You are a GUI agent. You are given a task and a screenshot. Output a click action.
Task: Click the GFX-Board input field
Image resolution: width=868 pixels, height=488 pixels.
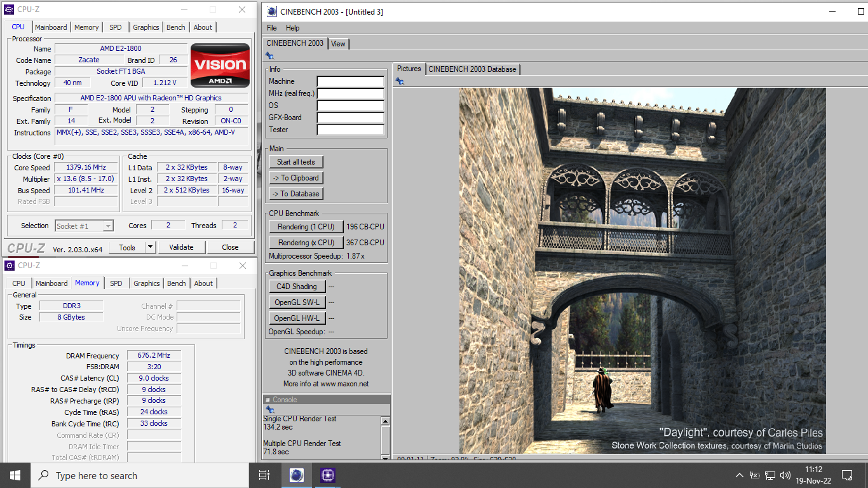pos(351,118)
